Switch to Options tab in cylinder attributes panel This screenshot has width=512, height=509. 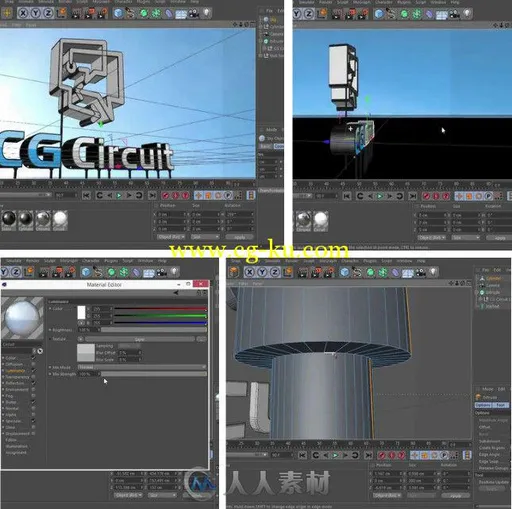[483, 405]
